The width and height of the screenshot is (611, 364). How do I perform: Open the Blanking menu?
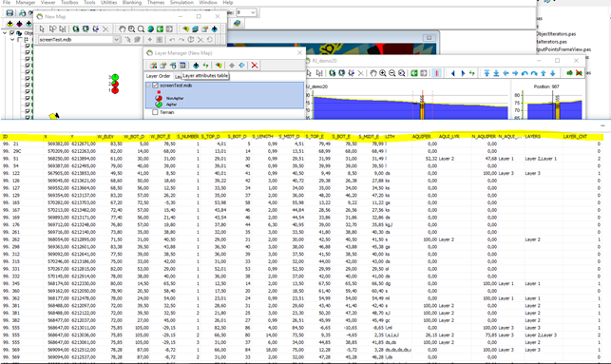click(x=132, y=2)
